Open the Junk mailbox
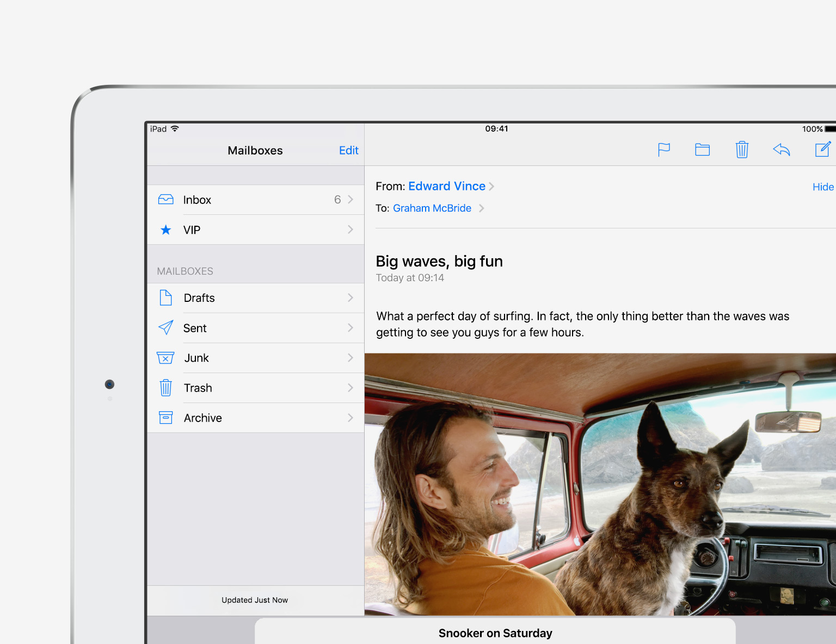This screenshot has height=644, width=836. (196, 358)
